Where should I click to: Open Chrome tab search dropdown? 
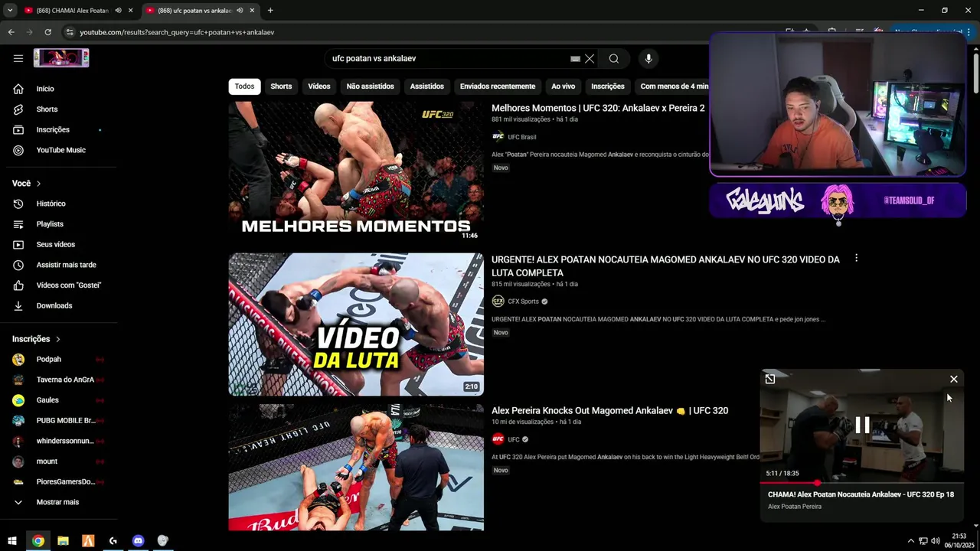10,11
